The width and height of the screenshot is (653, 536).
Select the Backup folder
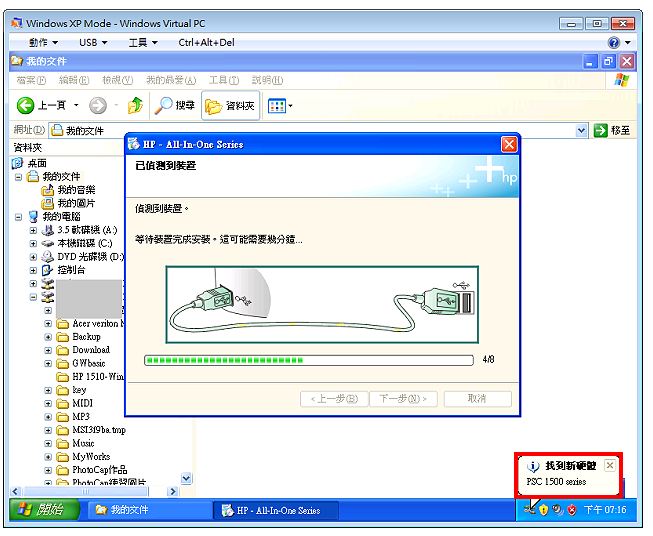86,337
